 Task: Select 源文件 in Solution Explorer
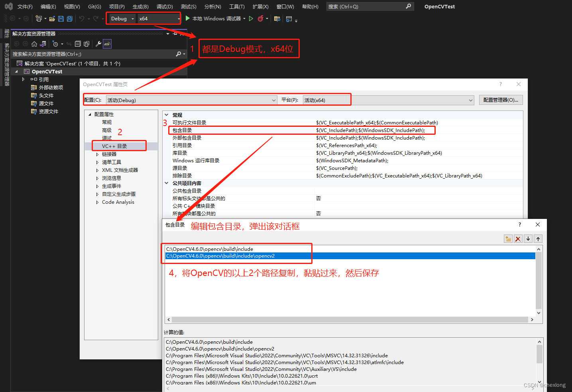(x=46, y=103)
